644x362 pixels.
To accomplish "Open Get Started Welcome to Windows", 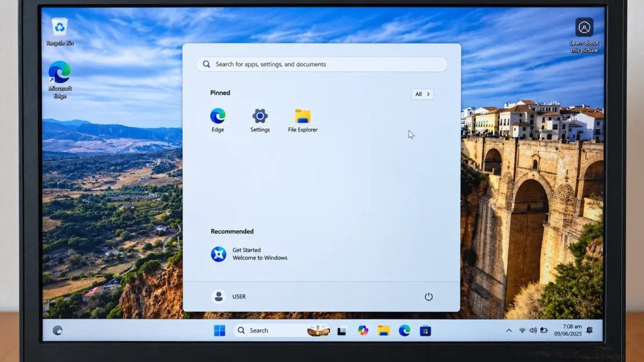I will [x=249, y=254].
